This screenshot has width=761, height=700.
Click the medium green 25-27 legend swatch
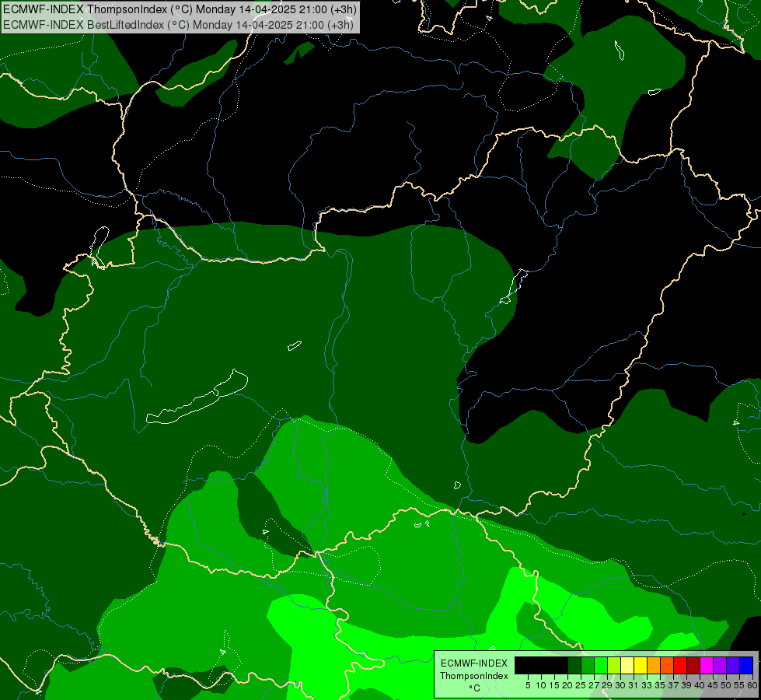click(588, 665)
